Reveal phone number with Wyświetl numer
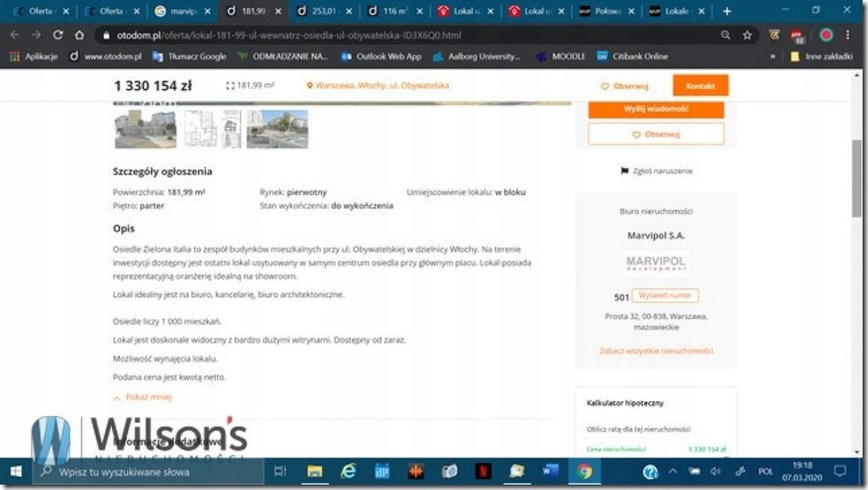The height and width of the screenshot is (490, 868). click(x=665, y=296)
